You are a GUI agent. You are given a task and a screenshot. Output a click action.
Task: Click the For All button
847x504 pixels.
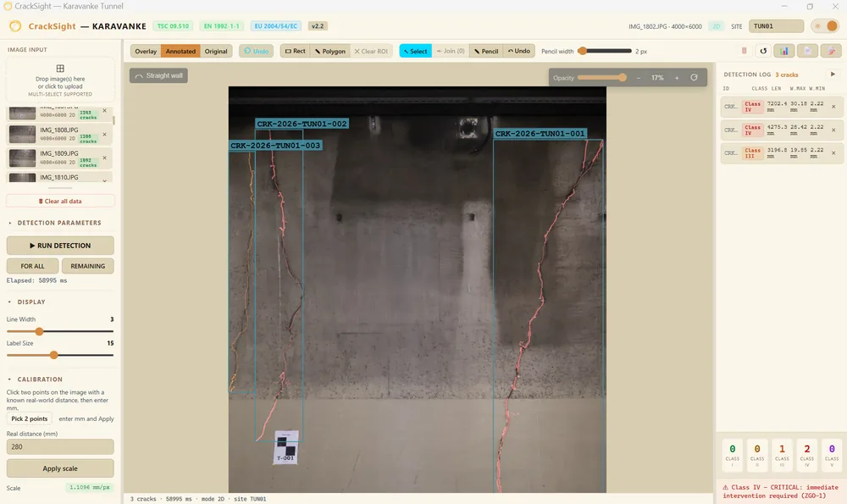[x=32, y=266]
